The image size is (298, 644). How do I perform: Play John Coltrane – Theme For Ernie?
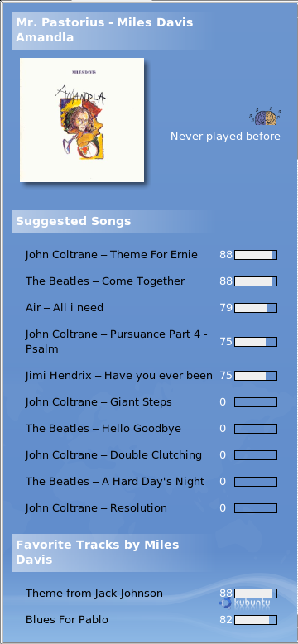point(111,255)
